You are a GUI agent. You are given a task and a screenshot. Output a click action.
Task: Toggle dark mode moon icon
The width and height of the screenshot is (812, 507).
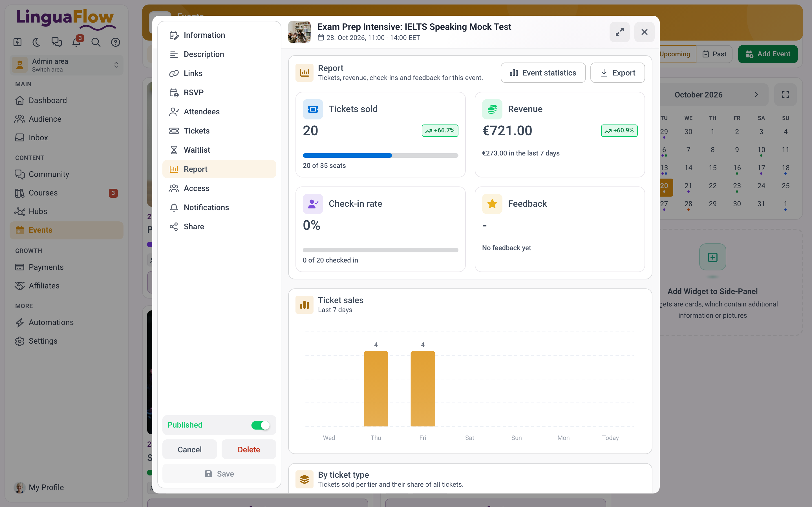(x=37, y=42)
